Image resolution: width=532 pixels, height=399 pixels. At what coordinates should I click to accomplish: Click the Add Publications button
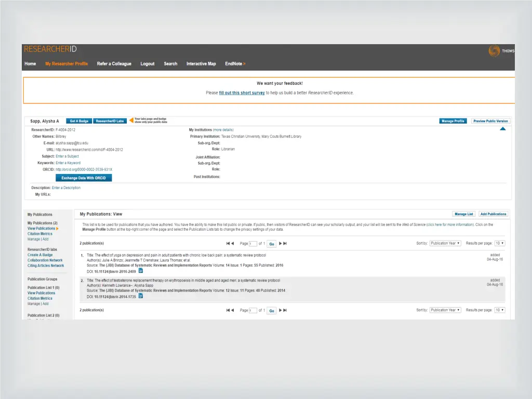pyautogui.click(x=494, y=214)
